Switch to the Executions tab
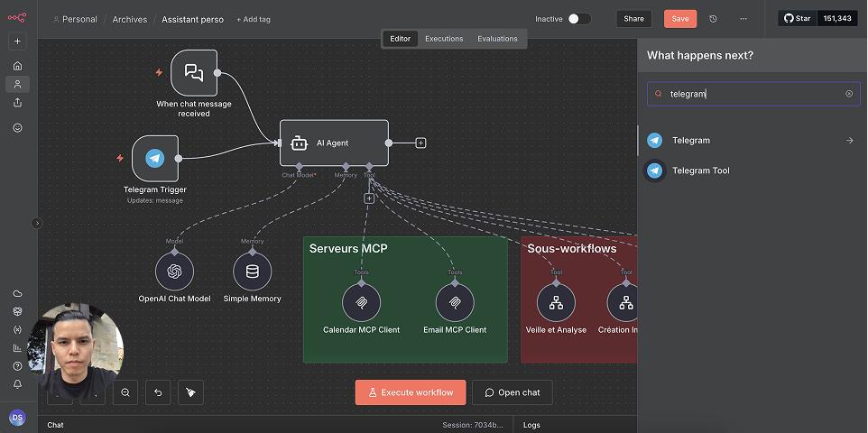The height and width of the screenshot is (433, 868). pyautogui.click(x=444, y=39)
